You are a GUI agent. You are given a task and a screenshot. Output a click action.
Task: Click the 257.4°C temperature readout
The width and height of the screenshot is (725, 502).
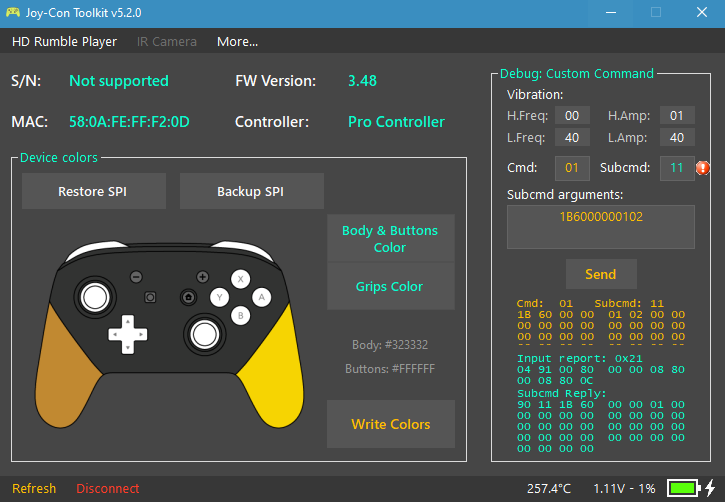(549, 489)
